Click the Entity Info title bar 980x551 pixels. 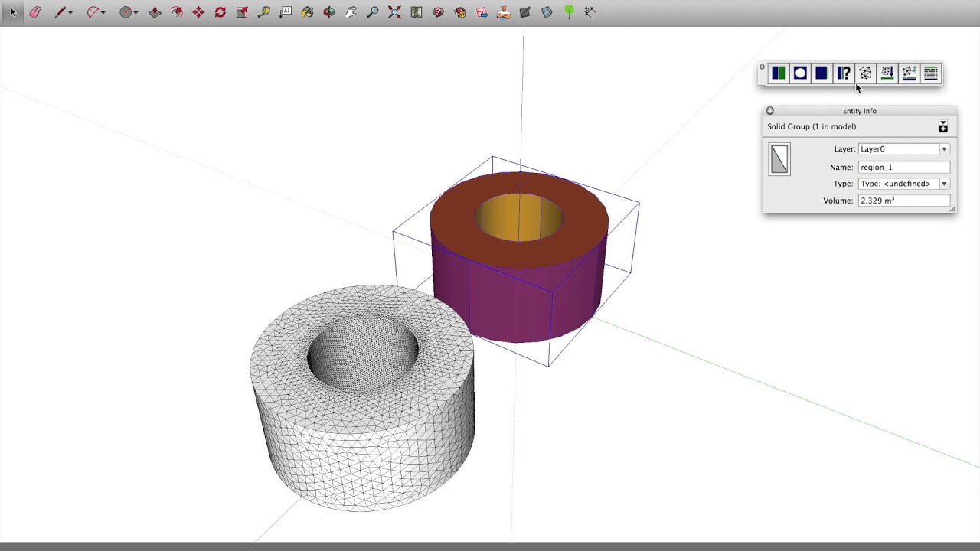(x=860, y=111)
